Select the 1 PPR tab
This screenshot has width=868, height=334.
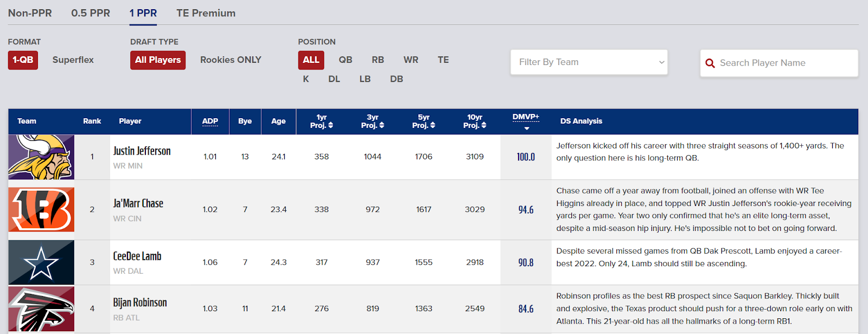[143, 13]
